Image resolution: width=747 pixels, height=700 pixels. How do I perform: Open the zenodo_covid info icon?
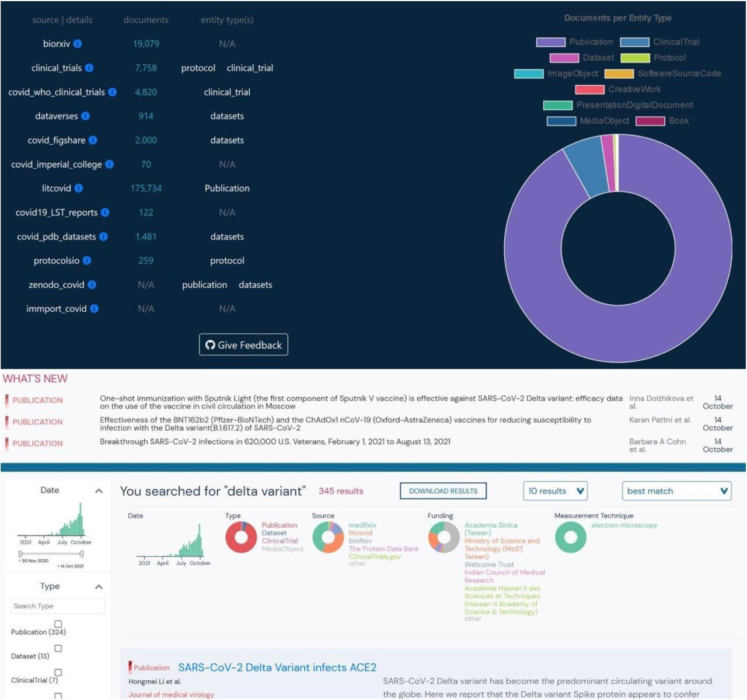(x=92, y=285)
